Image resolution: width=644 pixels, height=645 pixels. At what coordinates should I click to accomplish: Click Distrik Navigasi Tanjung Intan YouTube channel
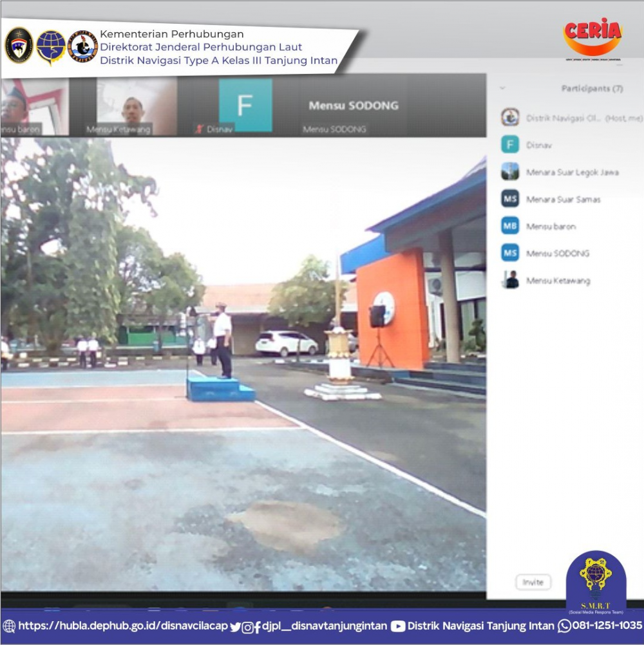point(480,626)
